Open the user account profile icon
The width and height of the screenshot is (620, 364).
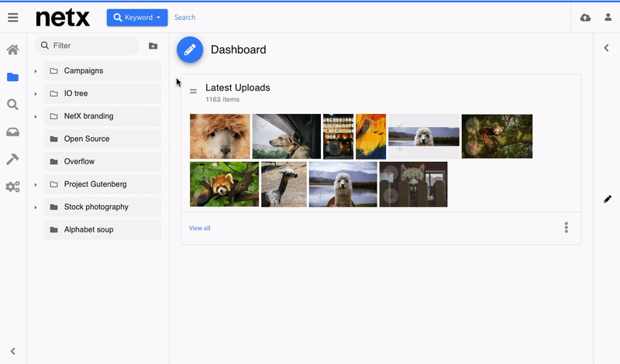(608, 17)
